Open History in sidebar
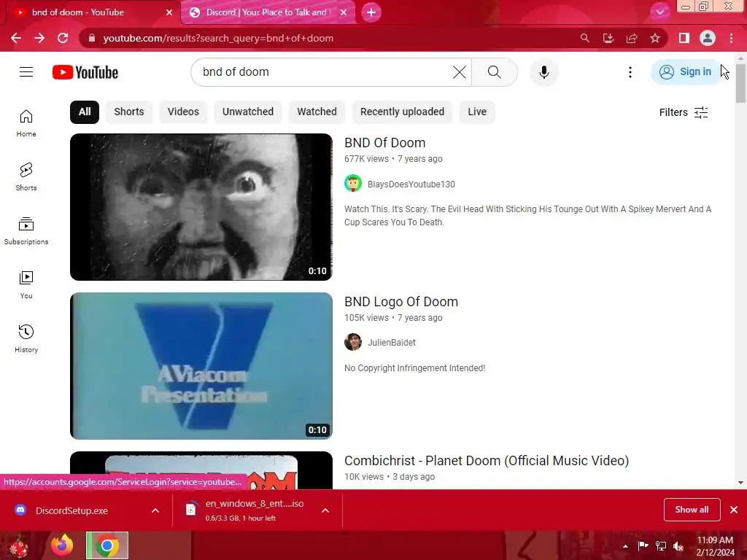This screenshot has width=747, height=560. click(x=26, y=338)
